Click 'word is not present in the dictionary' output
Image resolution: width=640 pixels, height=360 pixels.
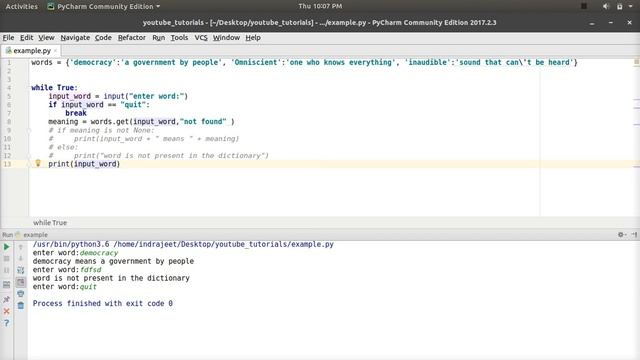pyautogui.click(x=111, y=278)
